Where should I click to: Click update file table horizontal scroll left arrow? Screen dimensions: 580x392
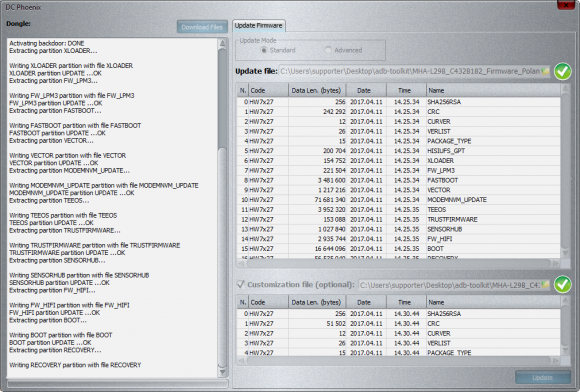click(x=242, y=263)
